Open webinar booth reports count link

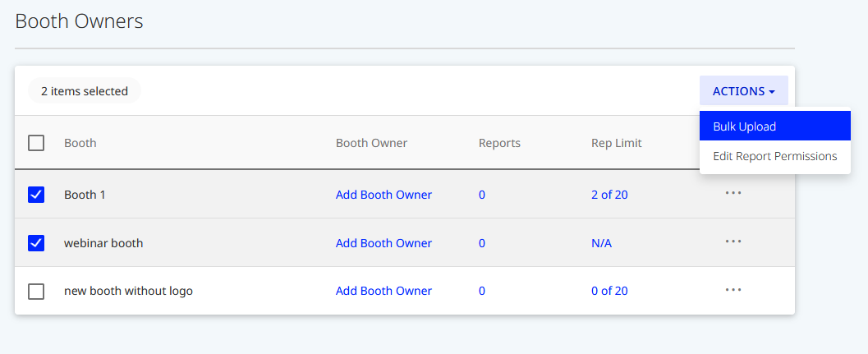click(482, 242)
